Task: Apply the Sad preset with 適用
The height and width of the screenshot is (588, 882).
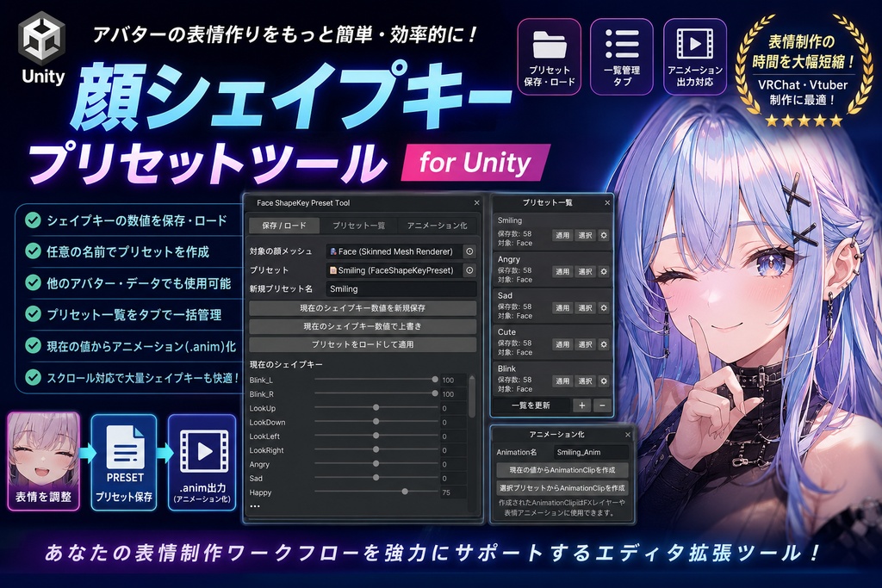Action: coord(562,308)
